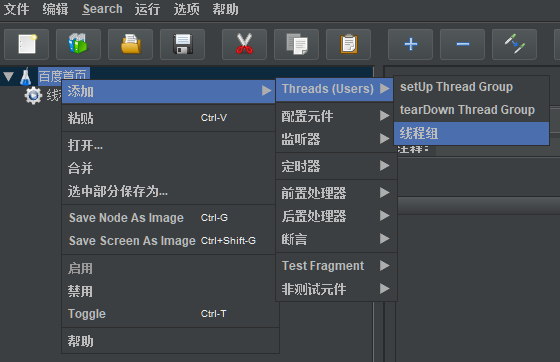The height and width of the screenshot is (362, 560).
Task: Choose 合并 in the context menu
Action: (169, 168)
